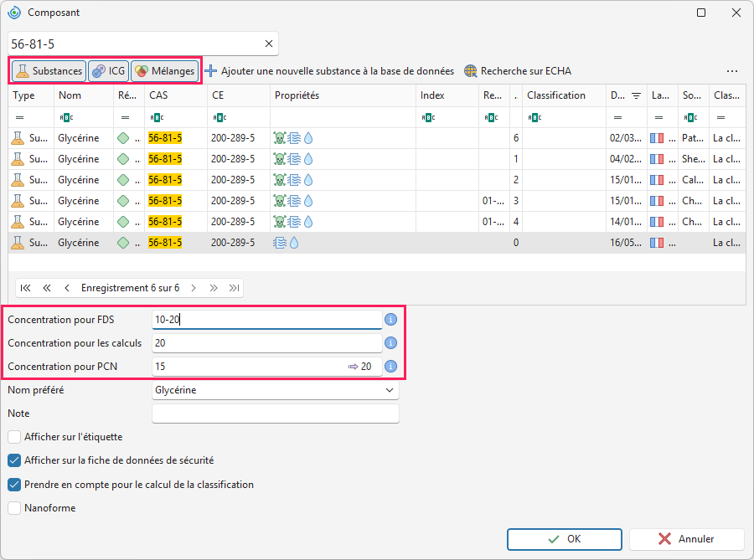The width and height of the screenshot is (754, 560).
Task: Toggle the ICG filter button
Action: pos(109,71)
